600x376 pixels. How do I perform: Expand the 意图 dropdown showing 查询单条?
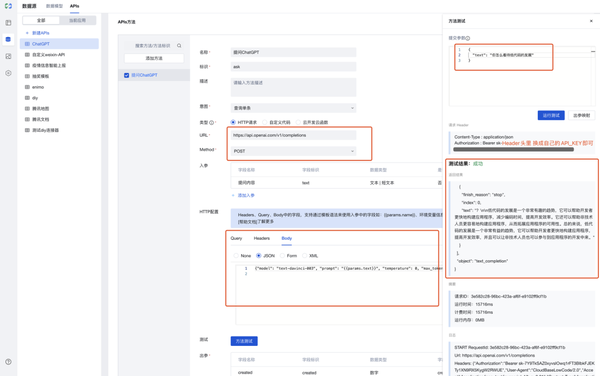tap(293, 108)
